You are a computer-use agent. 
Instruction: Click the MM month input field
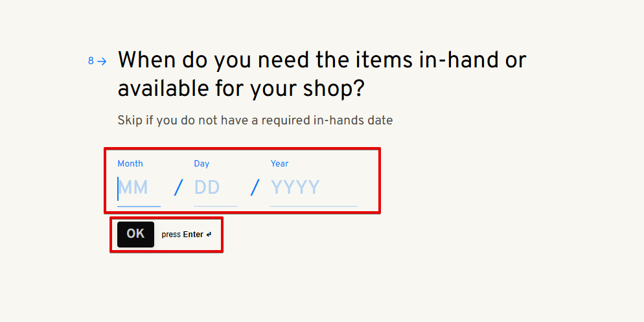(x=138, y=188)
